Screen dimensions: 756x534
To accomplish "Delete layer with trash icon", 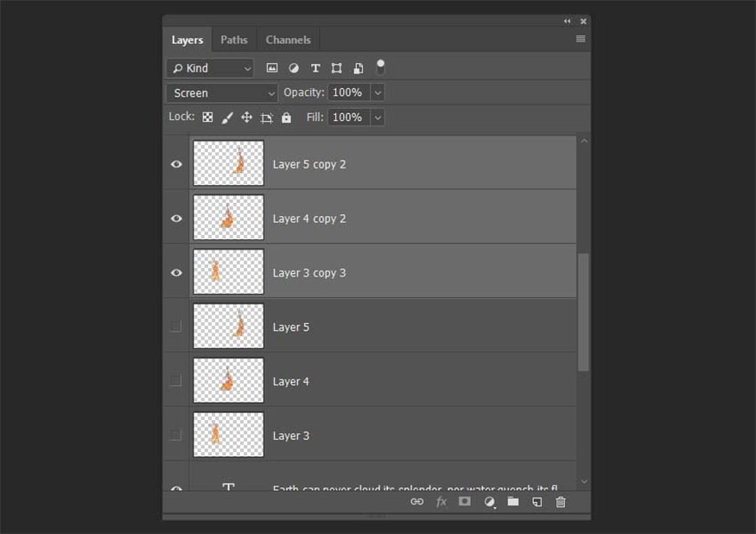I will pos(561,502).
